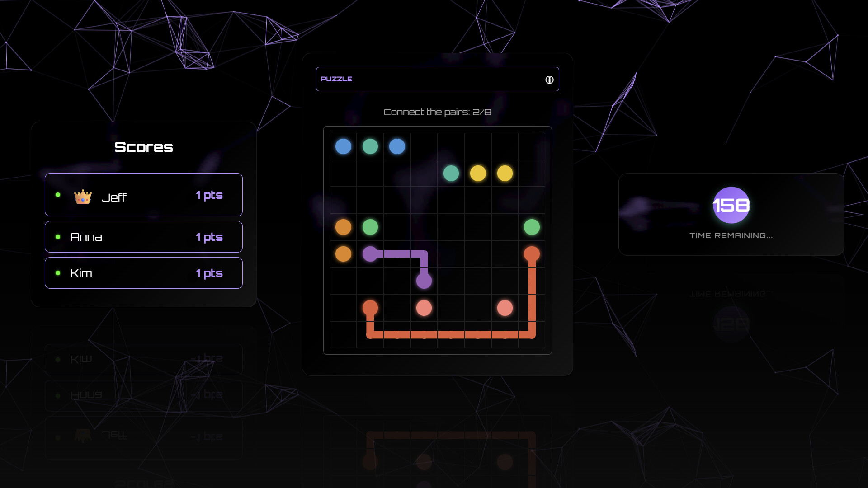The image size is (868, 488).
Task: Click the upper orange dot on the left edge
Action: click(x=343, y=227)
